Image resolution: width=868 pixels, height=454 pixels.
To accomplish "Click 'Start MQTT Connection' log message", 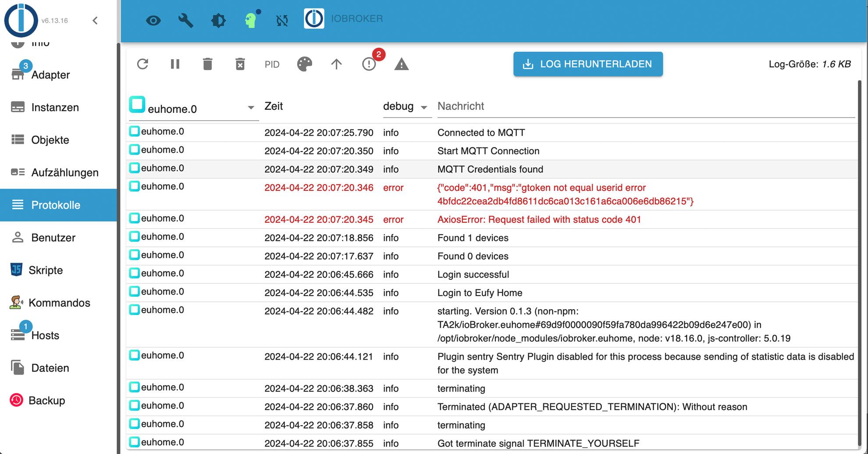I will [x=488, y=151].
